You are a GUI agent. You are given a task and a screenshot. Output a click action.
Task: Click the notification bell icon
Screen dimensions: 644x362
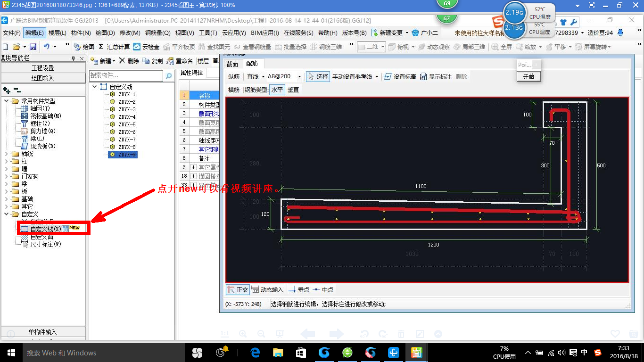click(620, 33)
